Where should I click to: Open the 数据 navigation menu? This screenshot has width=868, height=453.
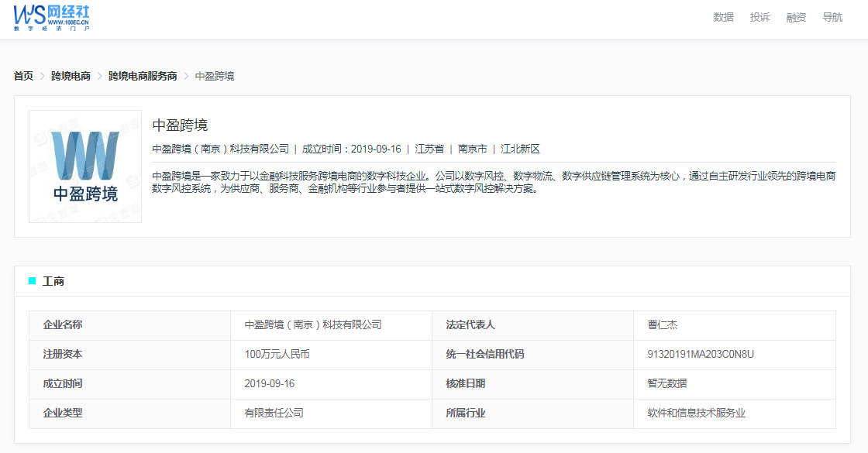click(724, 17)
